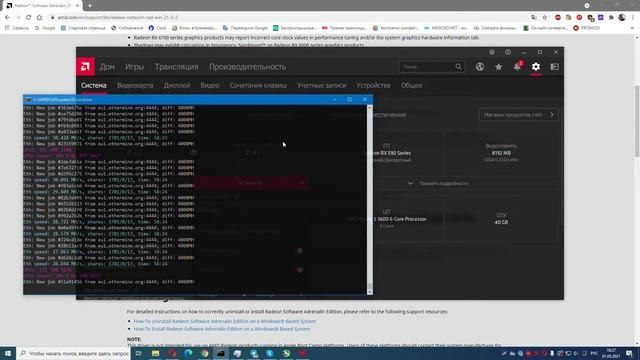The width and height of the screenshot is (640, 360).
Task: Click the scrollbar of the cmd.exe window
Action: 370,200
